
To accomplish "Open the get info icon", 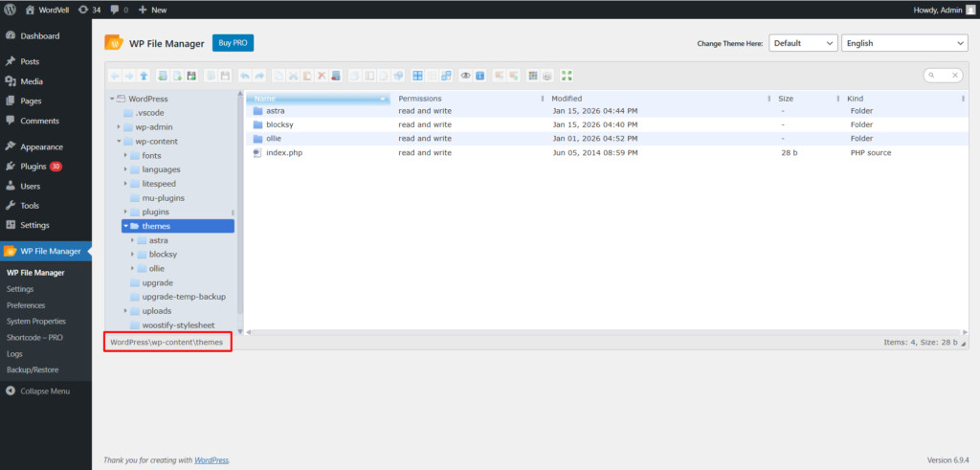I will (480, 76).
